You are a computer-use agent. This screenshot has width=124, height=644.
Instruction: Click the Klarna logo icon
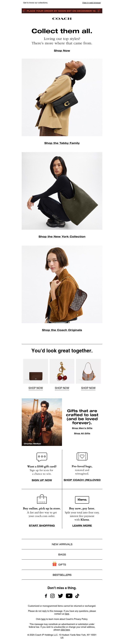[82, 499]
